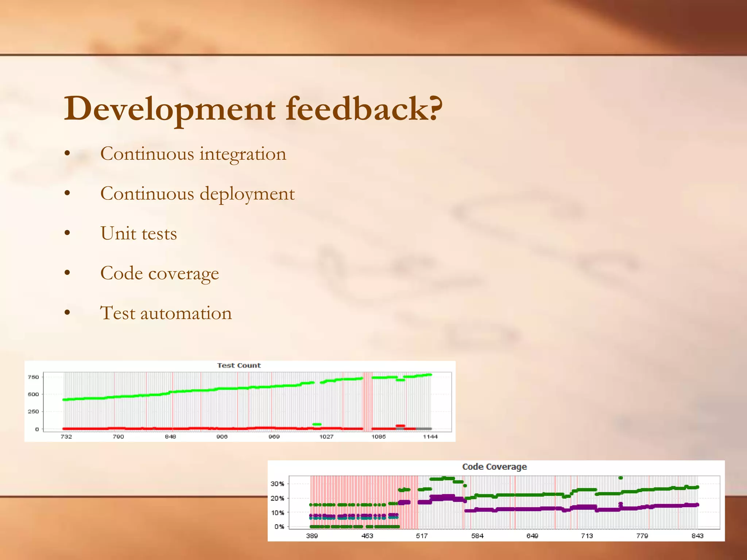
Task: Click build 732 on Test Count axis
Action: click(66, 436)
